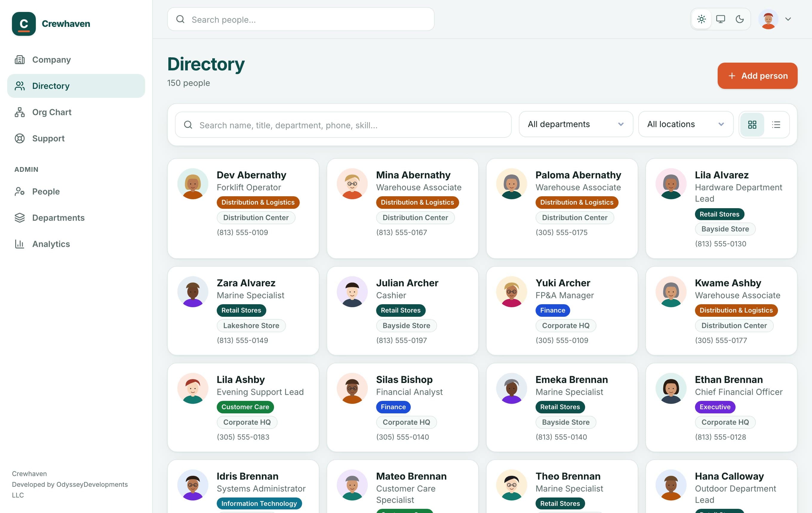This screenshot has width=812, height=513.
Task: Click Idris Brennan's Information Technology tag
Action: [x=259, y=503]
